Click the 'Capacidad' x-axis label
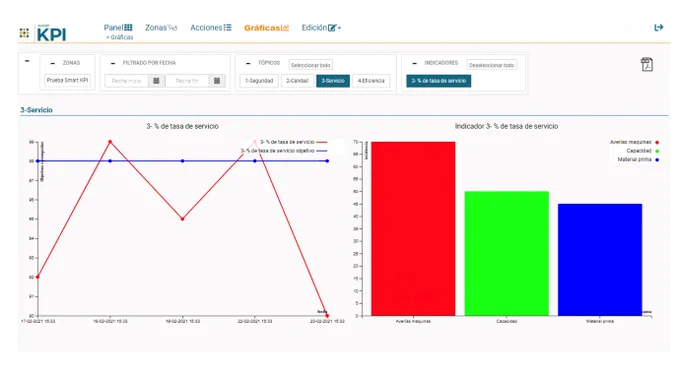This screenshot has height=374, width=680. point(507,322)
